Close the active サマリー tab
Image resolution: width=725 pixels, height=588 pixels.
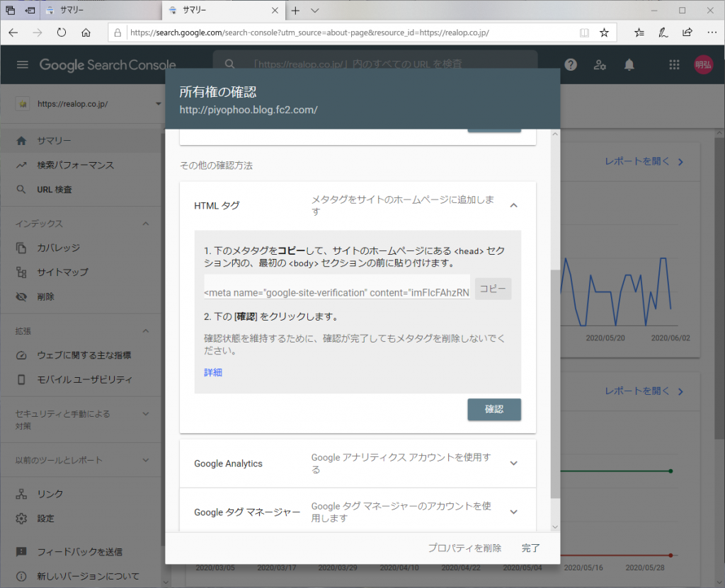pos(275,10)
